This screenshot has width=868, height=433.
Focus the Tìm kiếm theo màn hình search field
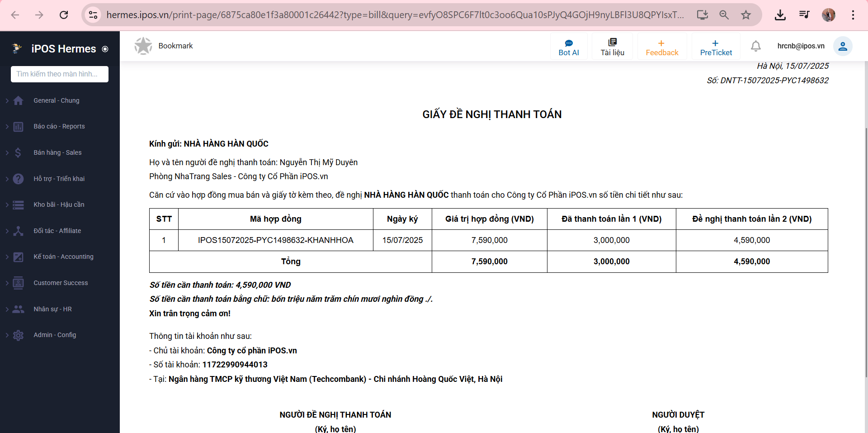pyautogui.click(x=60, y=74)
